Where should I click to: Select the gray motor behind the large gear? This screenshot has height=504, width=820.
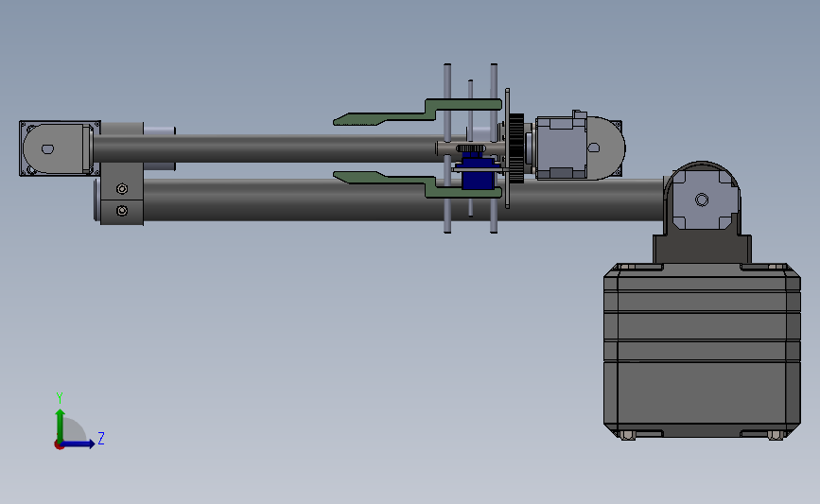pyautogui.click(x=561, y=148)
